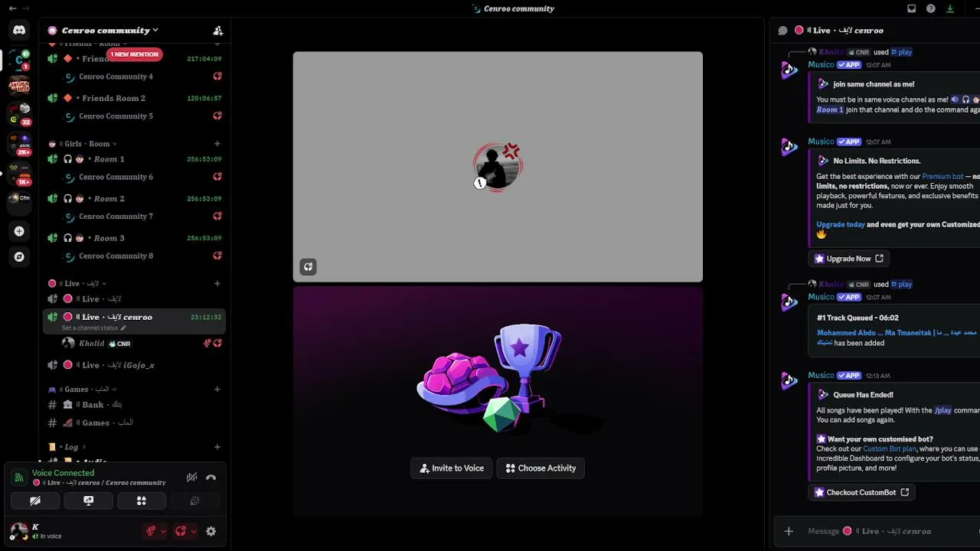Open inbox from title bar
The height and width of the screenshot is (551, 980).
pyautogui.click(x=911, y=8)
